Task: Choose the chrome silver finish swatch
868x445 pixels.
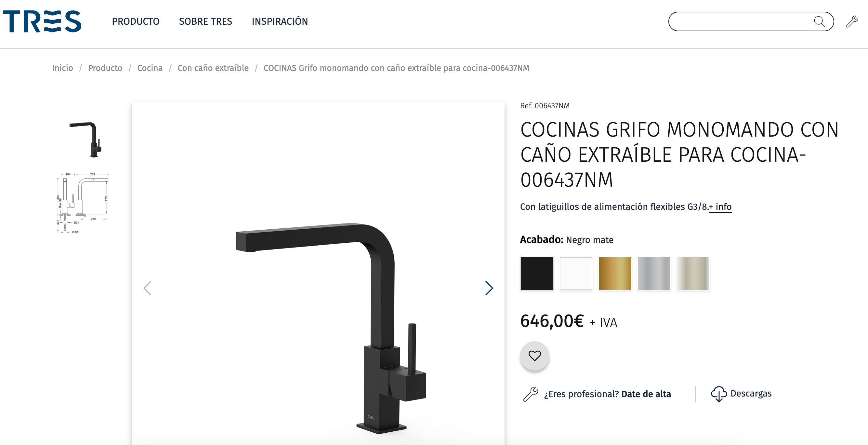Action: (x=654, y=273)
